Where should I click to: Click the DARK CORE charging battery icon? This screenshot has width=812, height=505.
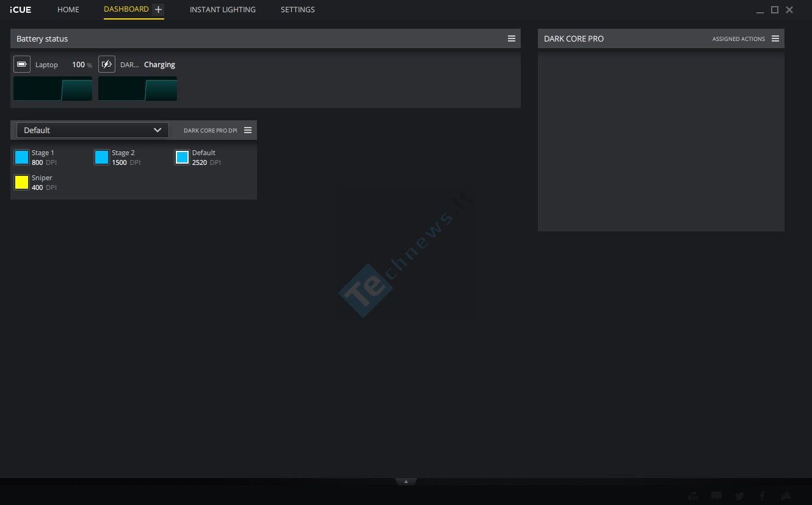107,64
